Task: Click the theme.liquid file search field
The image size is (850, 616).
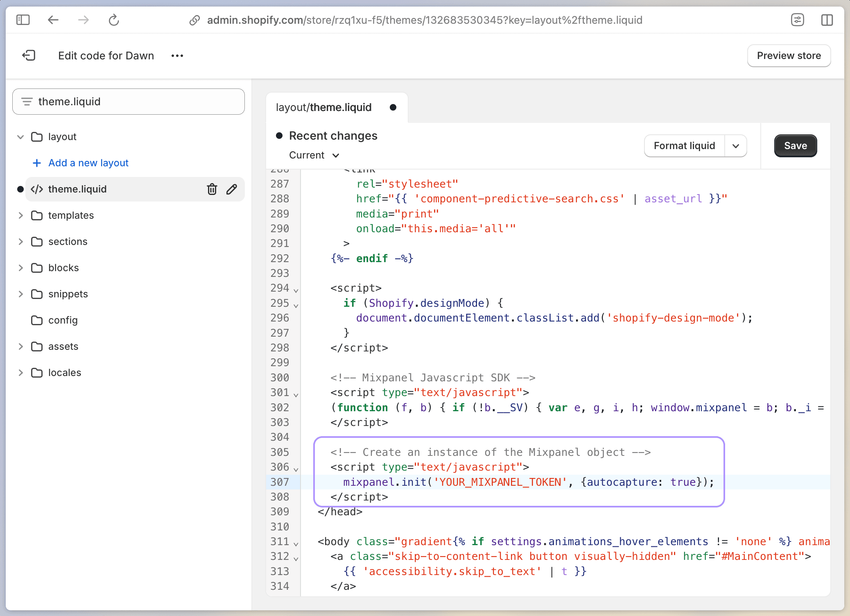Action: tap(129, 102)
